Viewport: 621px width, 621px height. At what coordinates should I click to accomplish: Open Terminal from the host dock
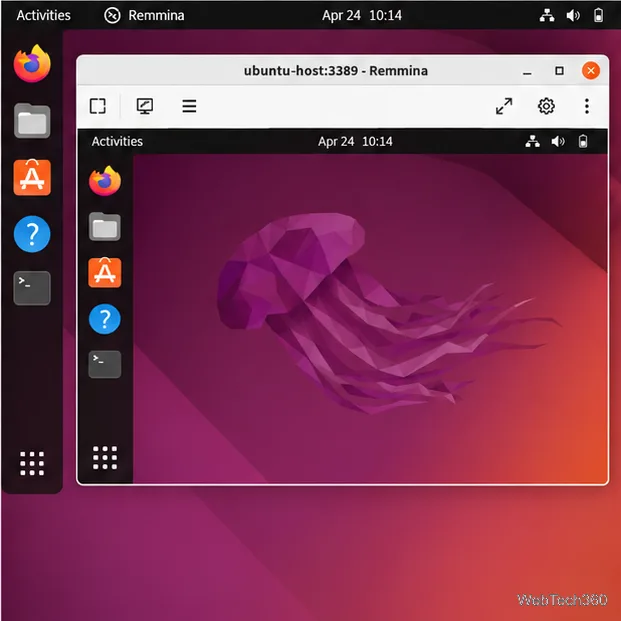click(32, 288)
